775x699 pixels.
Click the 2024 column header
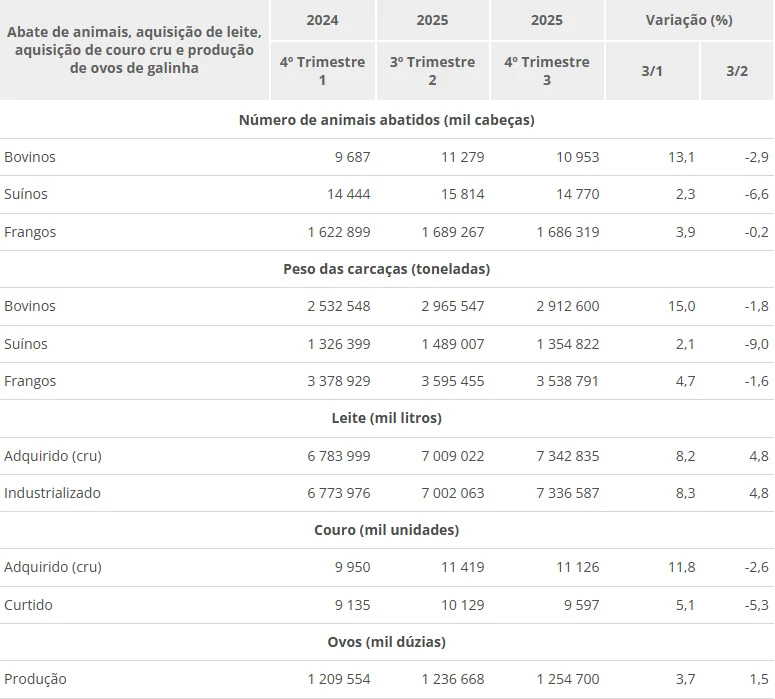(x=322, y=20)
